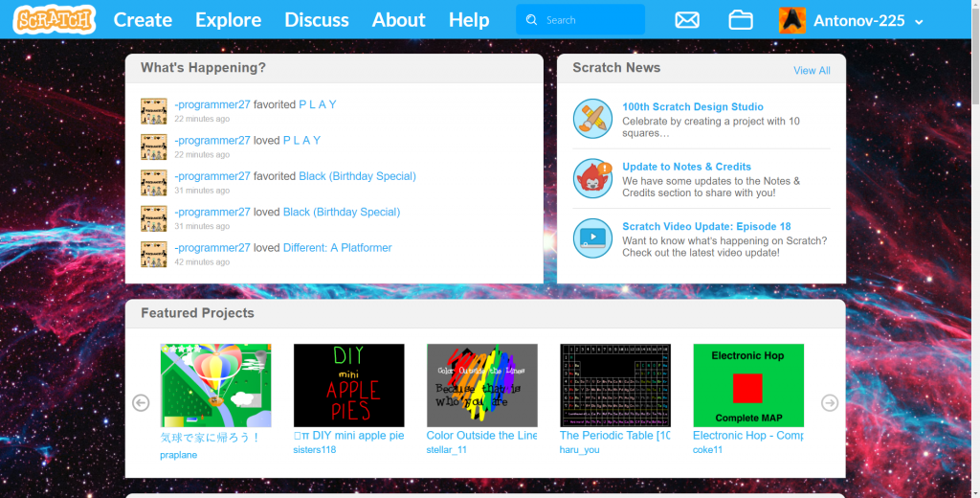Image resolution: width=980 pixels, height=498 pixels.
Task: Click avatar beside loved Different: A Platformer
Action: (x=154, y=254)
